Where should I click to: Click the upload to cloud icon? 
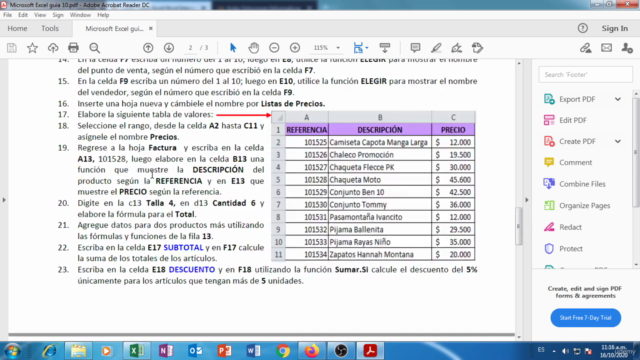(x=53, y=48)
